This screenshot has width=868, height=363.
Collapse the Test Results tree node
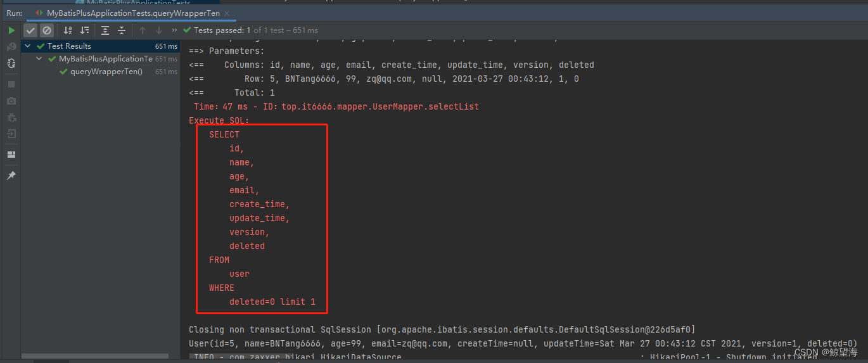tap(28, 46)
